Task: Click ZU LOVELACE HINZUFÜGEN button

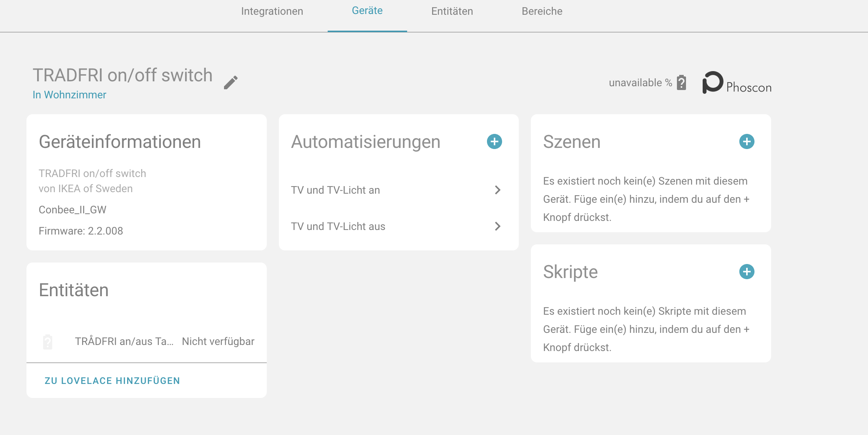Action: coord(112,381)
